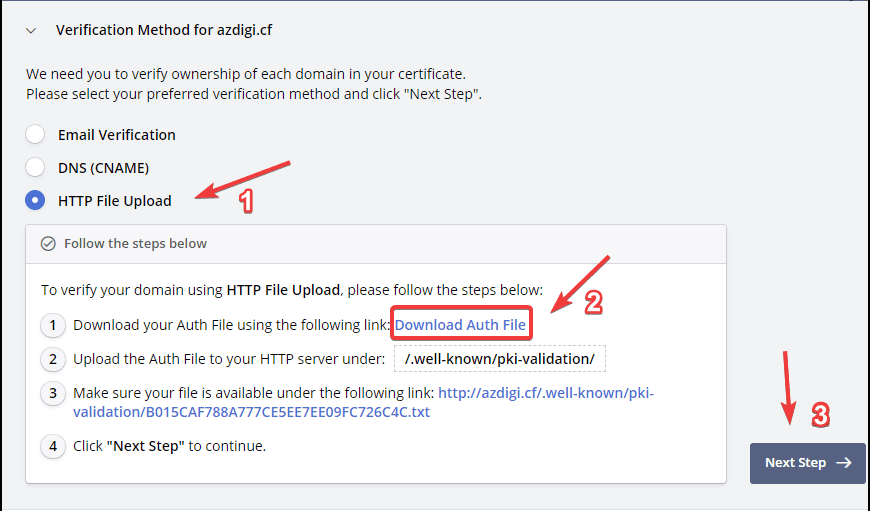Click the right arrow icon on Next Step

(843, 463)
